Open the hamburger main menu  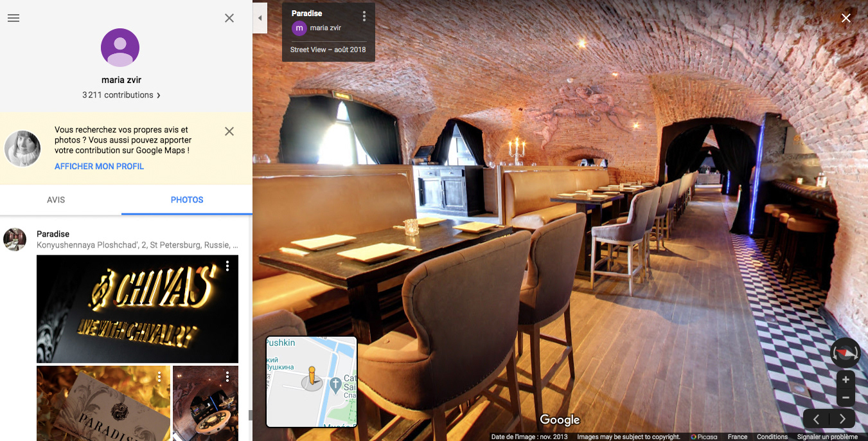point(13,18)
